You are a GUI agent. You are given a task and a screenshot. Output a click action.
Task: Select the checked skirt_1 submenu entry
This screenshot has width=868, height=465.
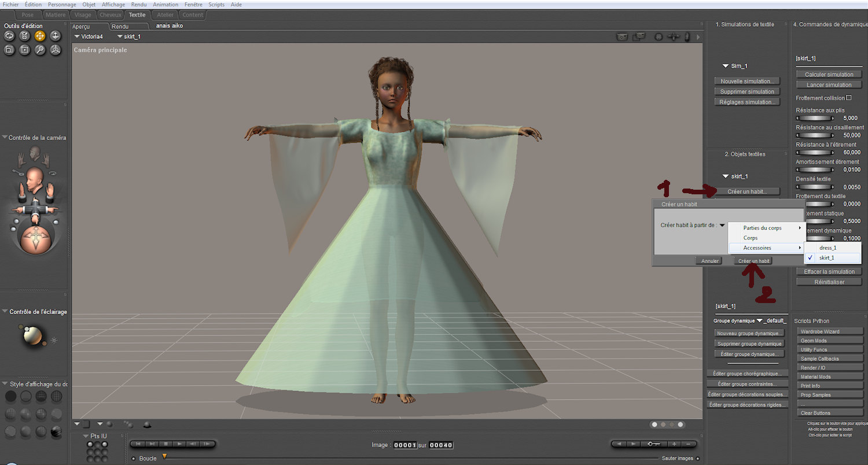pyautogui.click(x=832, y=257)
